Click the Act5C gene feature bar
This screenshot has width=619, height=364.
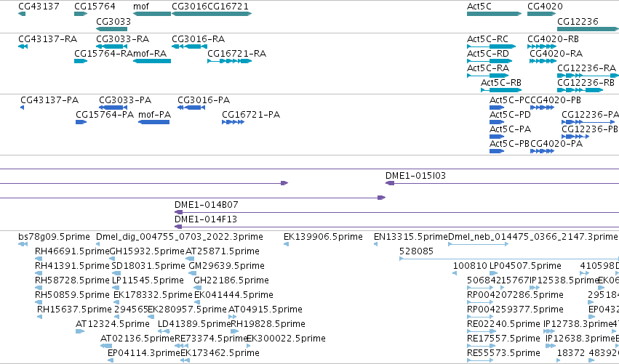[494, 14]
